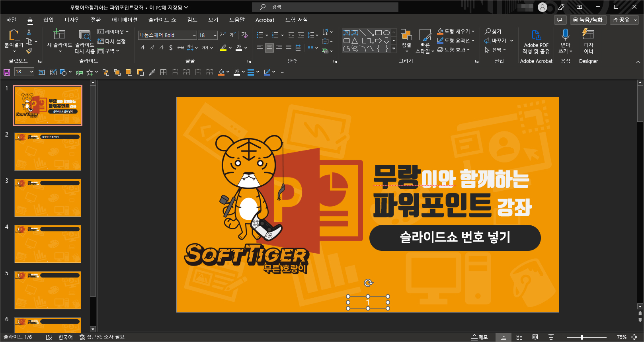Toggle italic text formatting
644x342 pixels.
click(x=152, y=48)
